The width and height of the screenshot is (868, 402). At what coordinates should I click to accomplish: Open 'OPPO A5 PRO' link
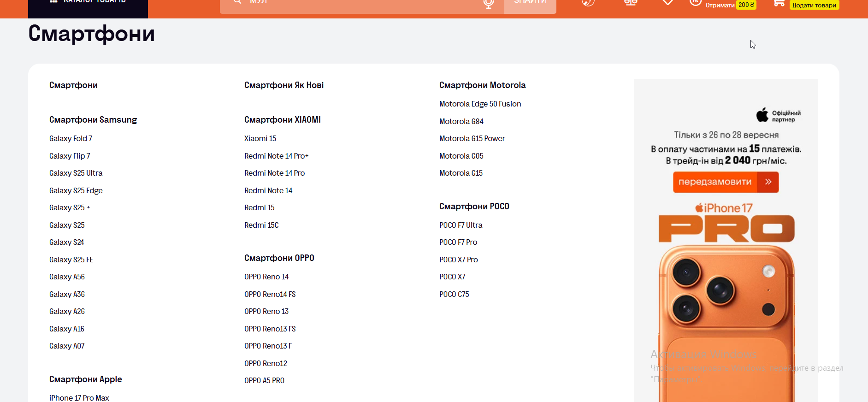pyautogui.click(x=265, y=381)
